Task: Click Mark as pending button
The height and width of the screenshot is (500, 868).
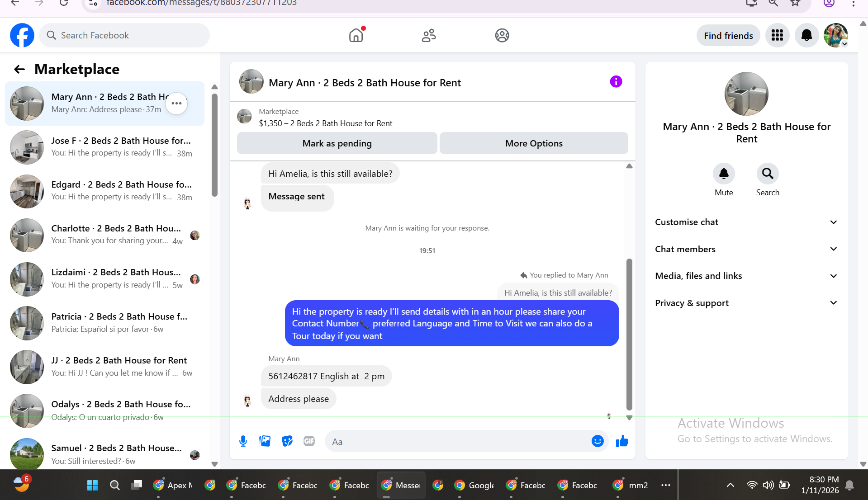Action: (337, 143)
